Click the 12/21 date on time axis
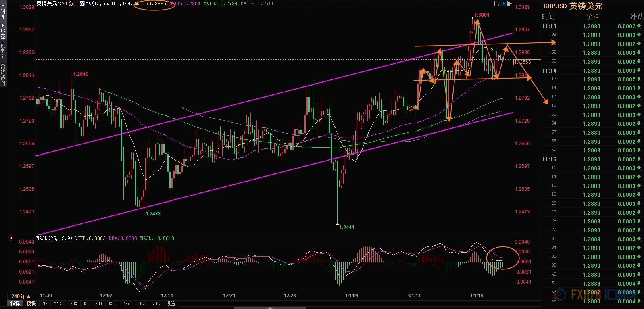Viewport: 644px width, 309px height. 229,296
